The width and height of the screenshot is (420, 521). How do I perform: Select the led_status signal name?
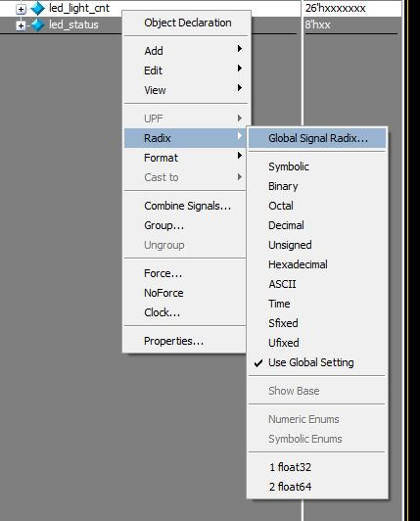pyautogui.click(x=73, y=24)
